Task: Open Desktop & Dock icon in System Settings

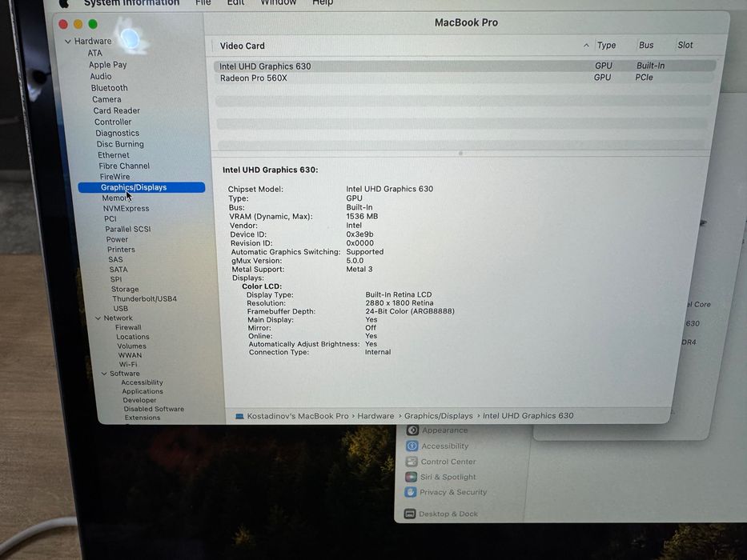Action: (410, 514)
